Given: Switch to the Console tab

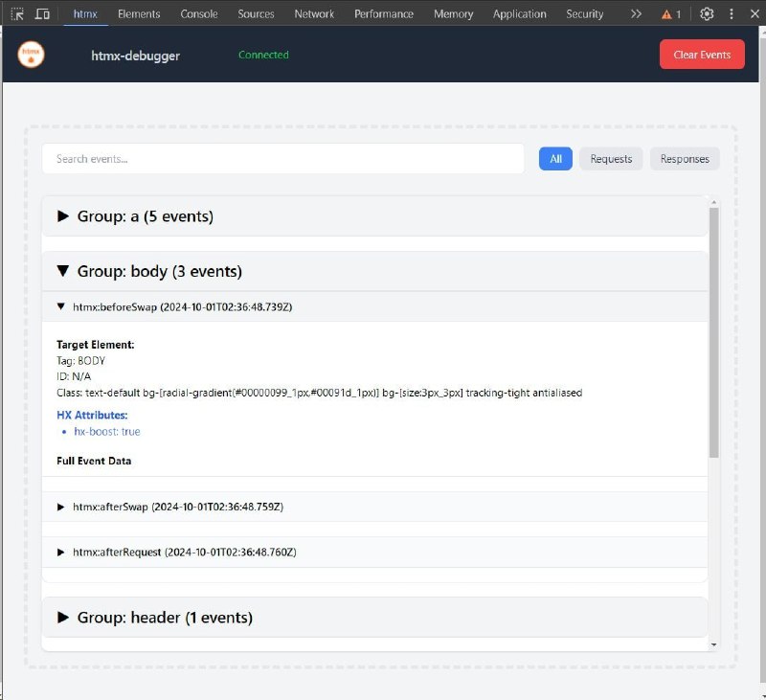Looking at the screenshot, I should [x=199, y=13].
